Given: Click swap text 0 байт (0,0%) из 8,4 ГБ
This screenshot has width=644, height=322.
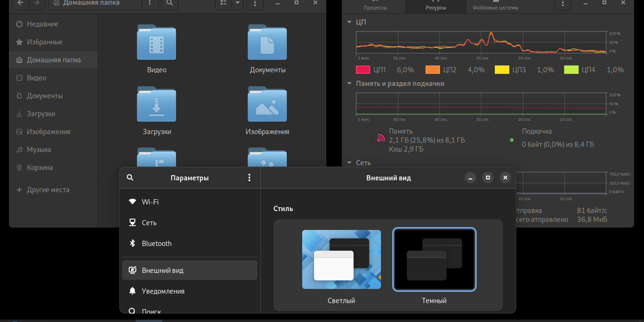Looking at the screenshot, I should click(x=558, y=144).
